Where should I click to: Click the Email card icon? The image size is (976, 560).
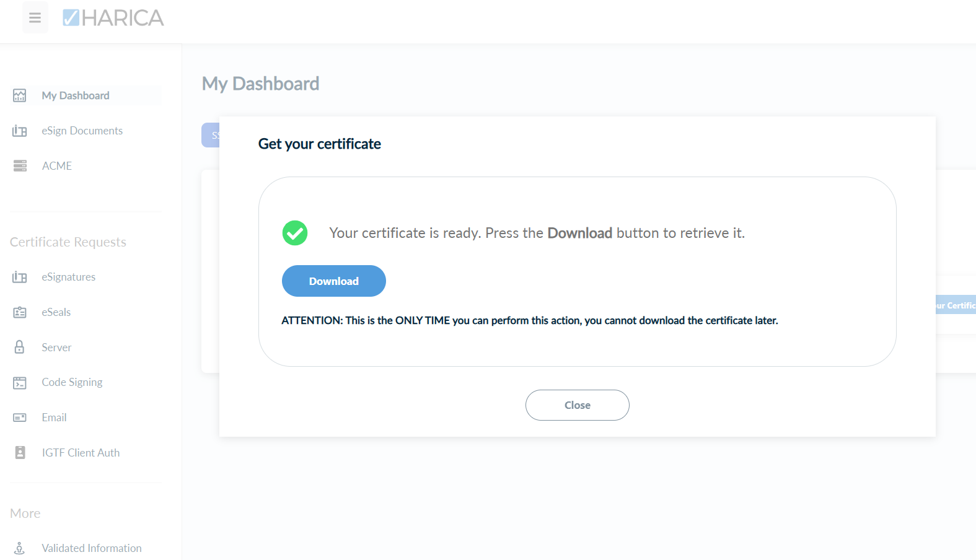[20, 418]
